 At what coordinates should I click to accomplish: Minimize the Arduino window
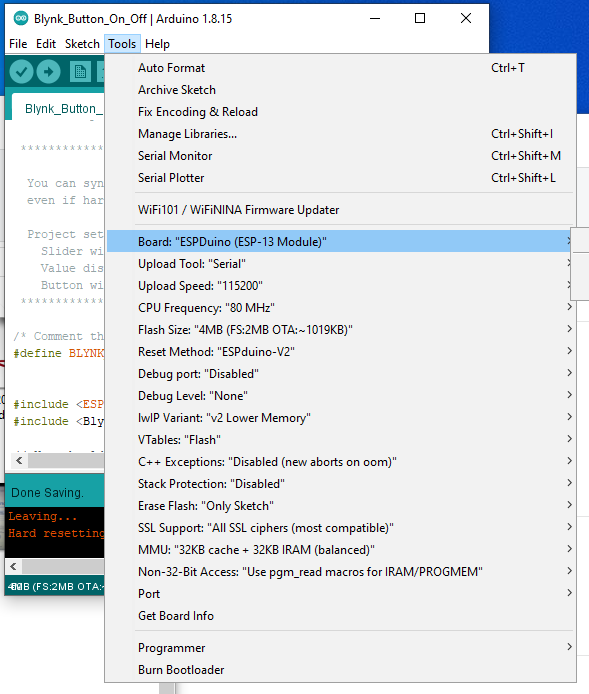click(x=375, y=18)
